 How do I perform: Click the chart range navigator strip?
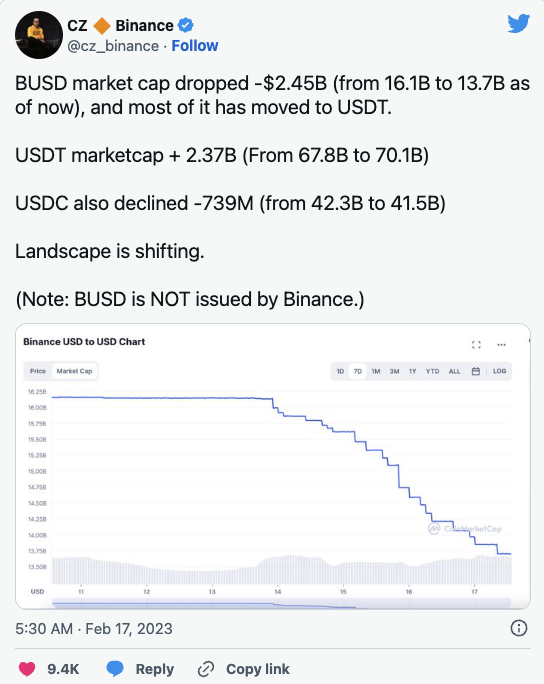click(x=281, y=603)
